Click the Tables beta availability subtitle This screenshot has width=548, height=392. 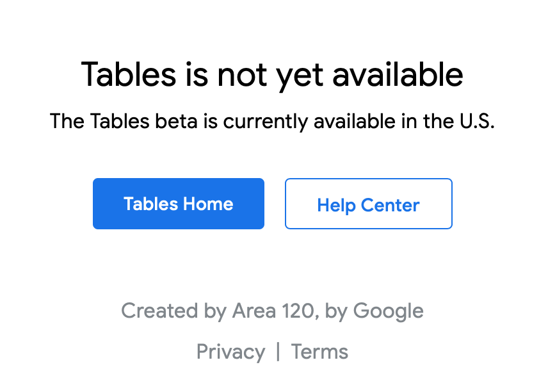272,122
